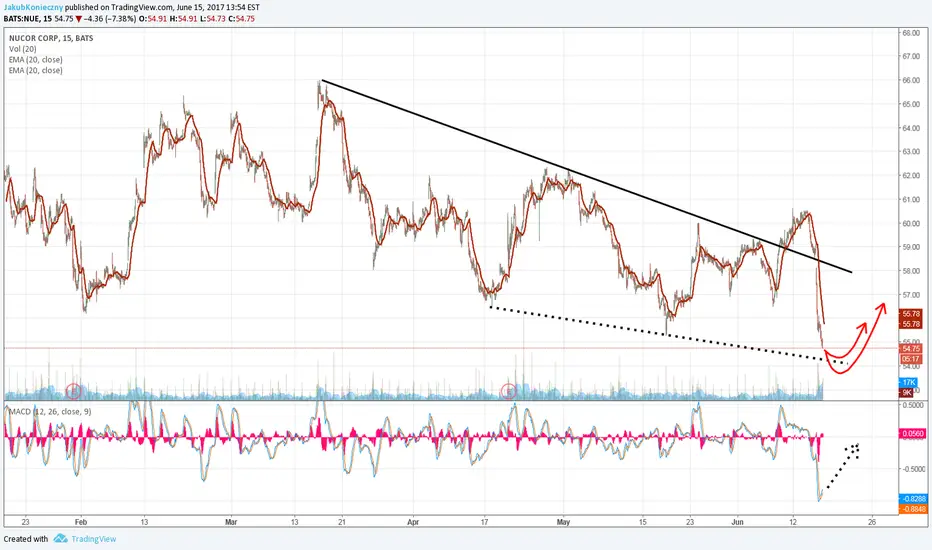The image size is (932, 550).
Task: Click the pink 0.0560 MACD histogram label
Action: click(x=912, y=434)
